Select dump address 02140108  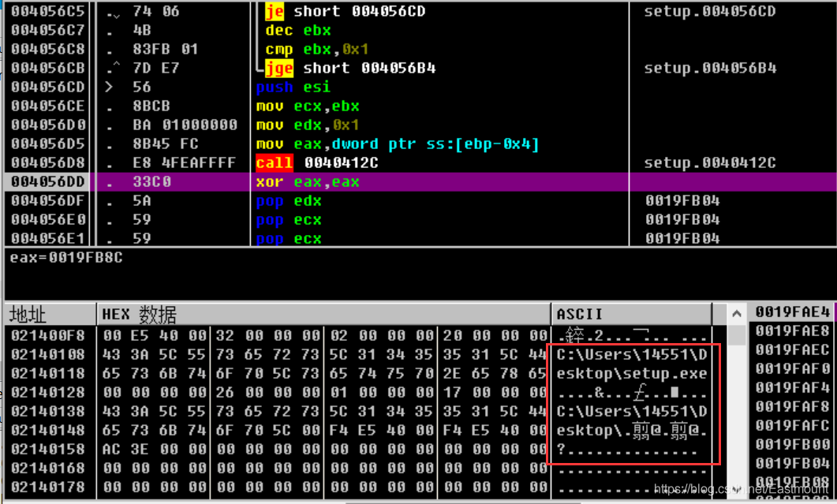pyautogui.click(x=47, y=354)
